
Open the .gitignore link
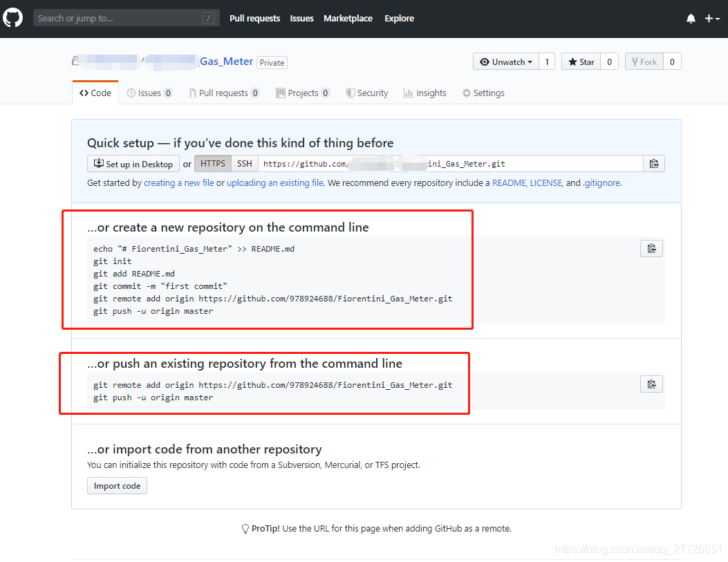pos(601,183)
